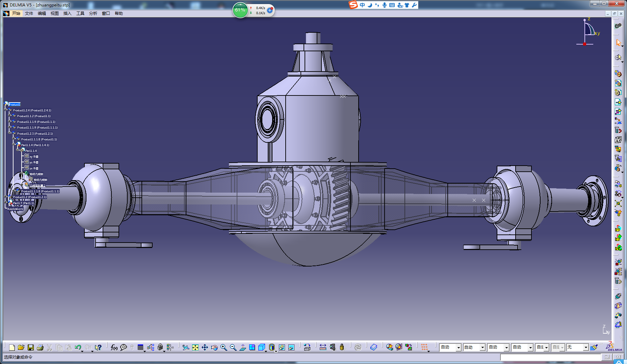Select the Rotate view tool
The width and height of the screenshot is (627, 364).
(x=214, y=347)
